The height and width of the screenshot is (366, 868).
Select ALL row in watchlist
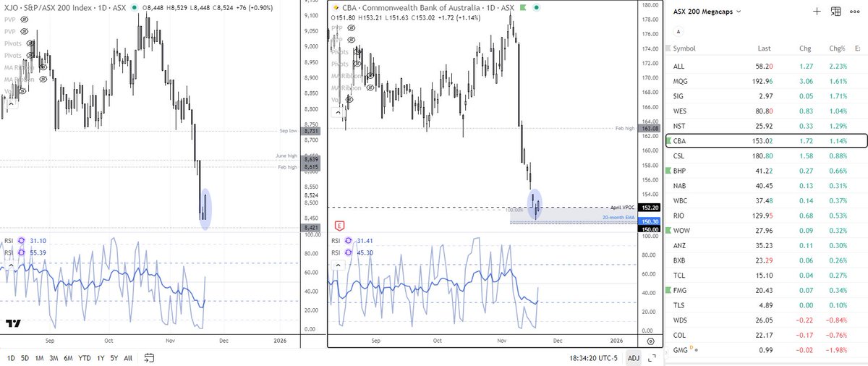[765, 66]
